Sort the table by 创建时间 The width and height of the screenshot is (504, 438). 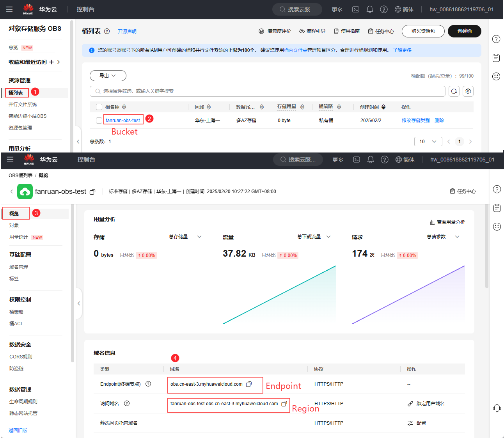[383, 107]
